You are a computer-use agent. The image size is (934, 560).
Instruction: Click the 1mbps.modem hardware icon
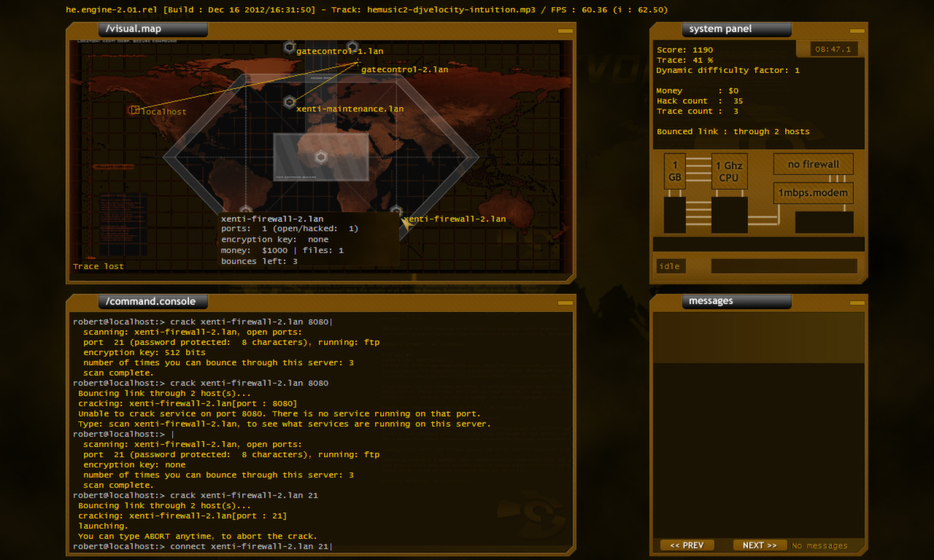tap(813, 192)
